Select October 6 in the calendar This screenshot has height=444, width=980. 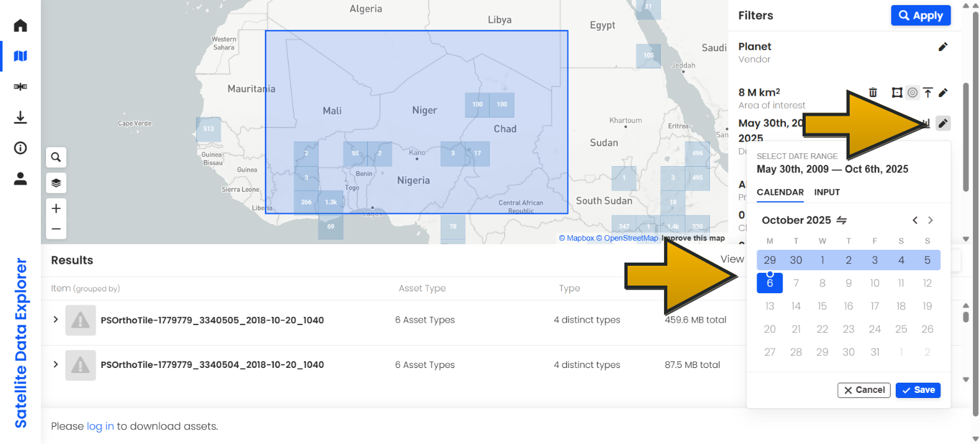pyautogui.click(x=769, y=282)
